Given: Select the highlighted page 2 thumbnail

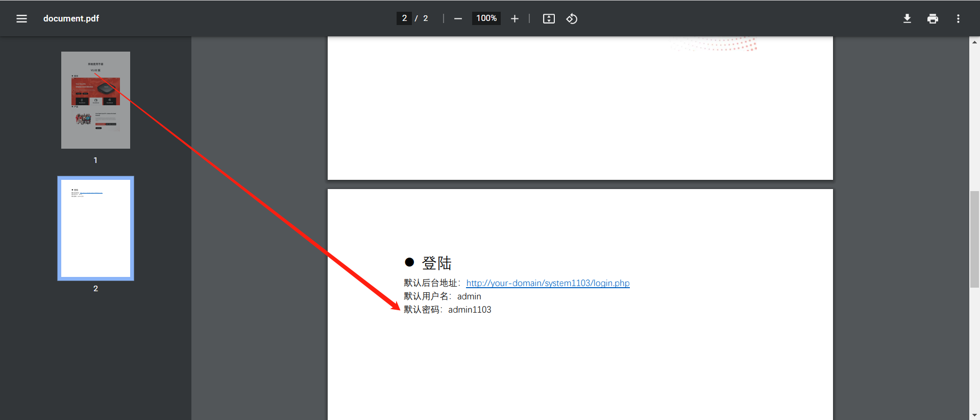Looking at the screenshot, I should (95, 228).
